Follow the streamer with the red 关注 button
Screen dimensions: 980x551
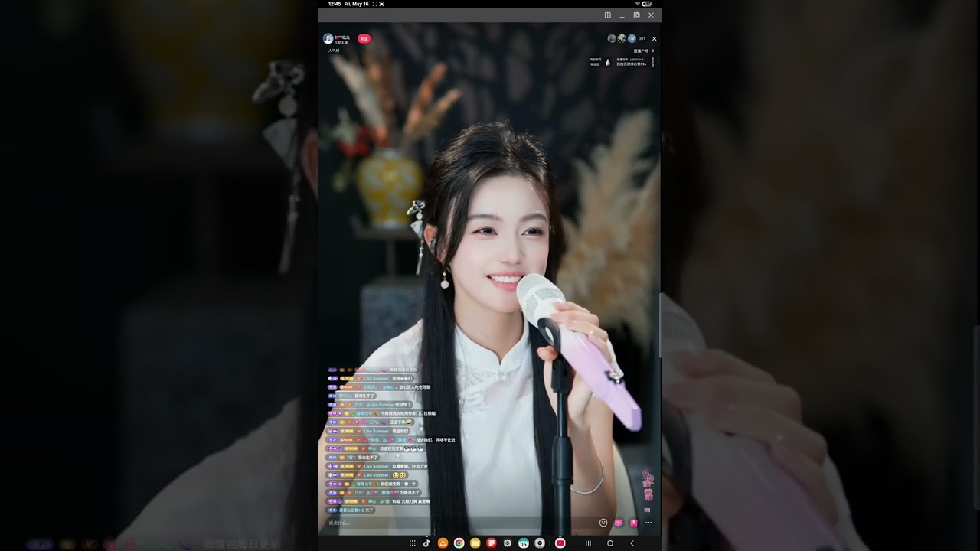click(x=364, y=38)
